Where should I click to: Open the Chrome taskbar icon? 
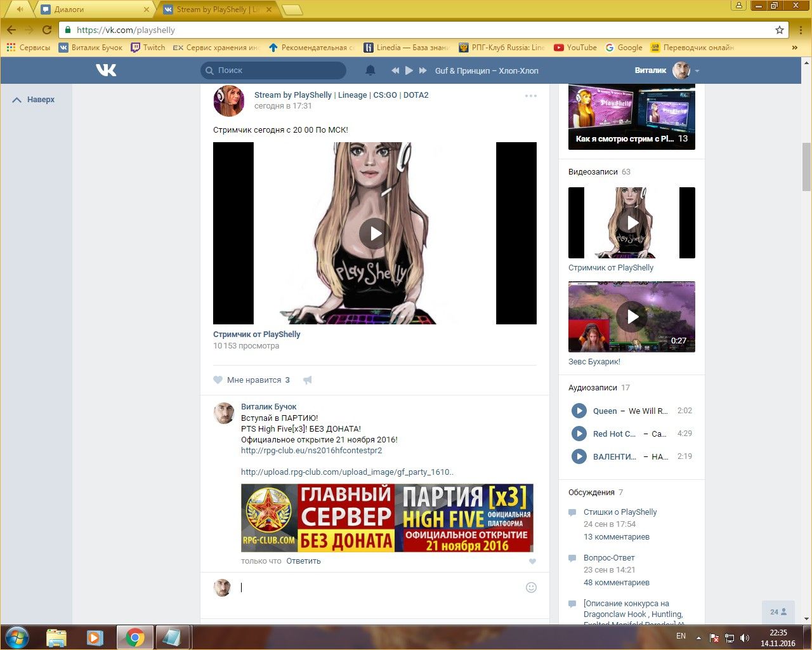tap(135, 637)
